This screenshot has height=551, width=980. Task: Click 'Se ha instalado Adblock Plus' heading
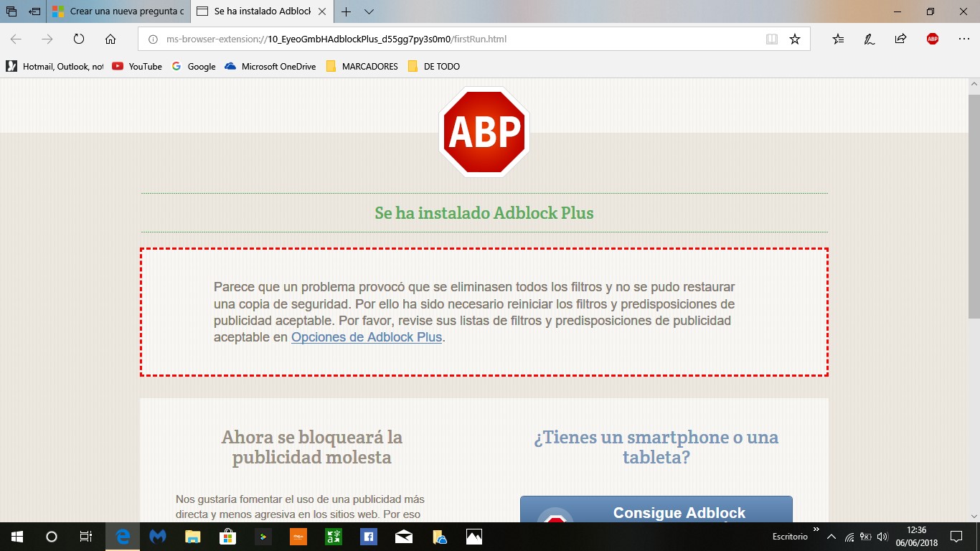(x=484, y=213)
